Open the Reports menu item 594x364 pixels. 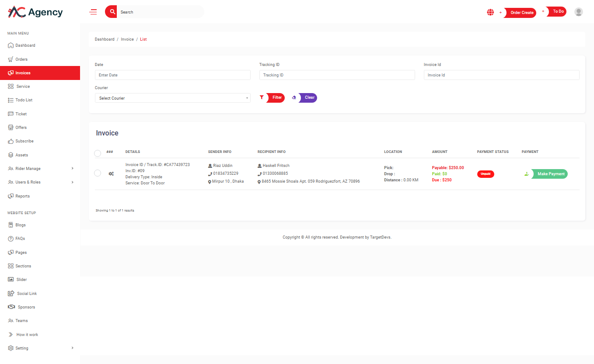(22, 196)
